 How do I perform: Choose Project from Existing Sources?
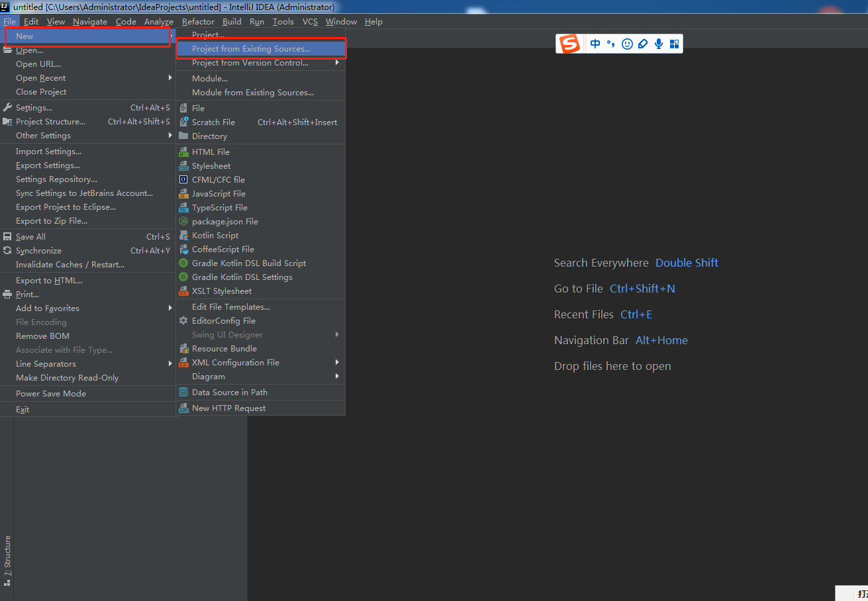(x=261, y=49)
